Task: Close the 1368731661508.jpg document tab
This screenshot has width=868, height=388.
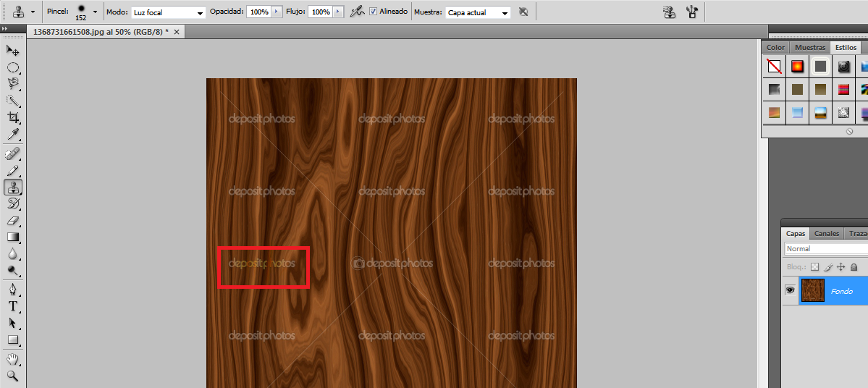Action: coord(177,32)
